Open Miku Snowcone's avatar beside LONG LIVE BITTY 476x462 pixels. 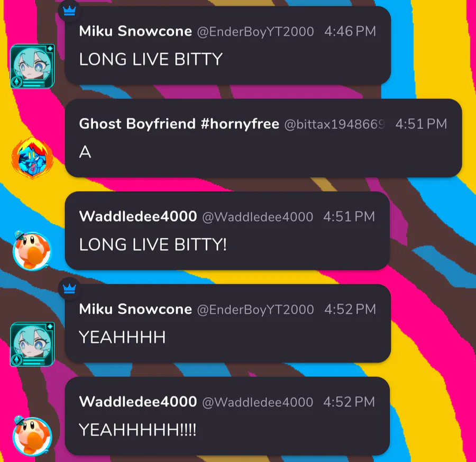point(32,66)
